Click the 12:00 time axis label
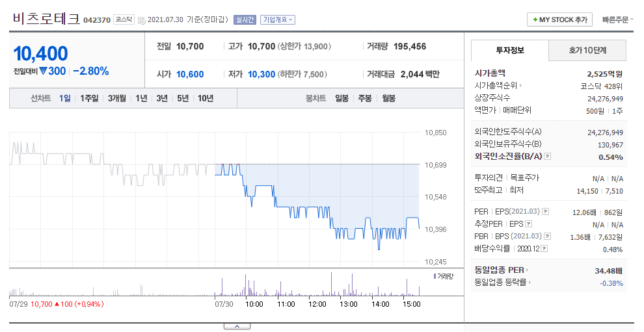Image resolution: width=644 pixels, height=332 pixels. [317, 304]
